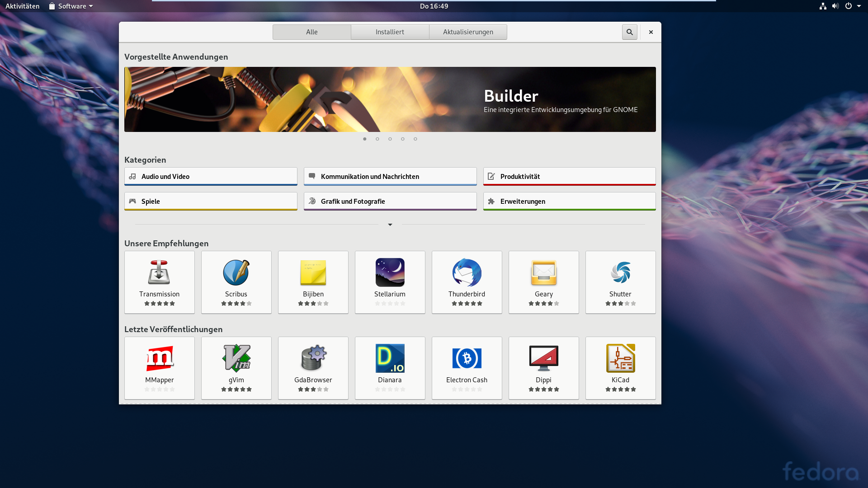
Task: Switch to the Alle tab
Action: point(311,32)
